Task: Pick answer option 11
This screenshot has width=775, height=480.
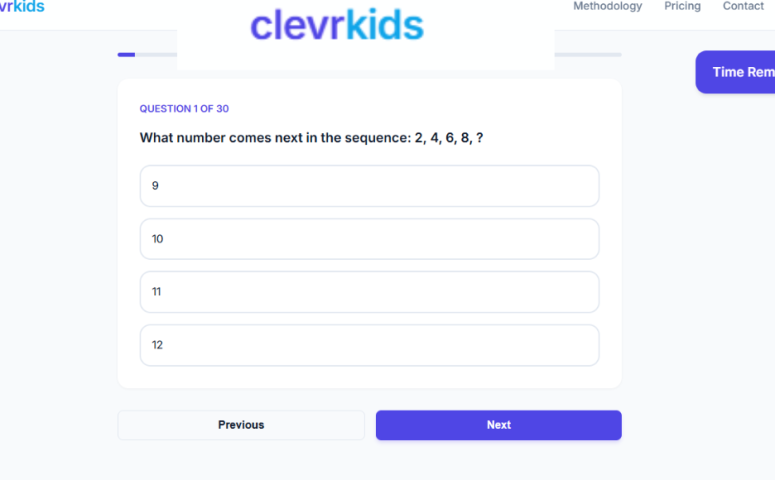Action: tap(369, 292)
